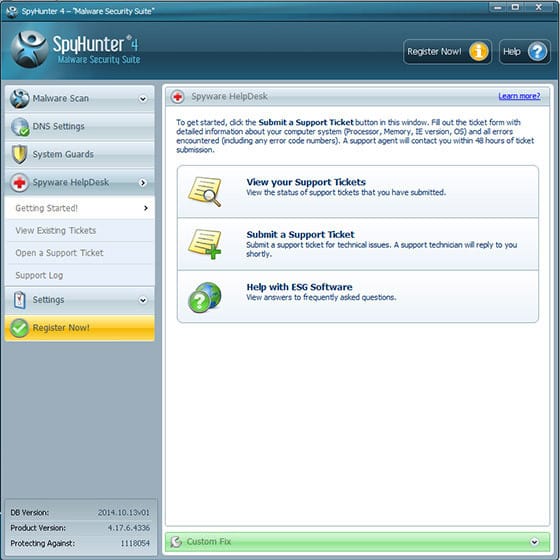560x560 pixels.
Task: Click 'View the status of support tickets' description
Action: 346,192
